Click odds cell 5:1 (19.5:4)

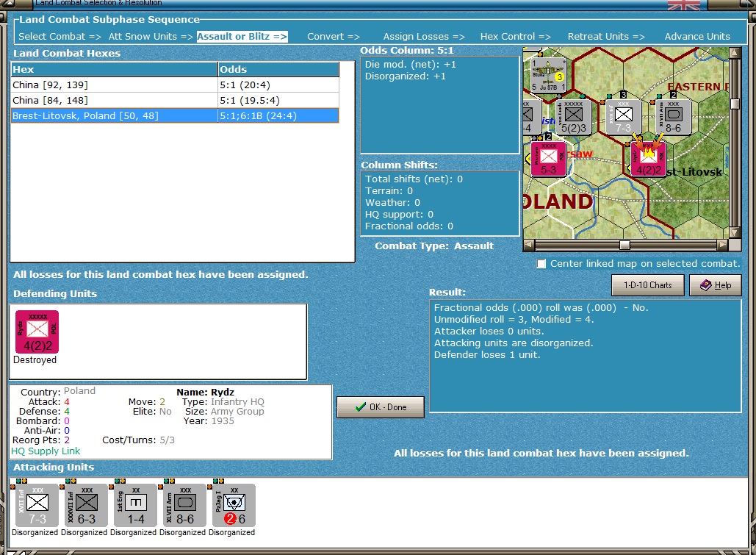tap(278, 101)
